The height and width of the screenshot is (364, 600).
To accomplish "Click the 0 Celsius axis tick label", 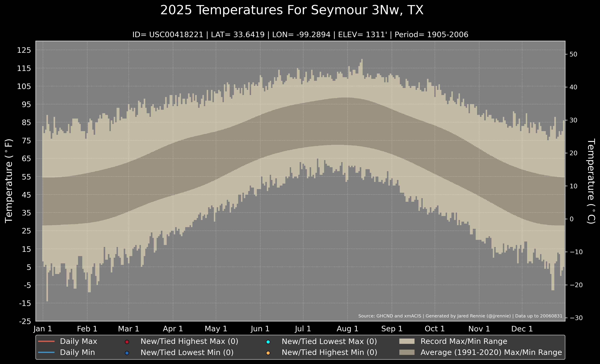I will pyautogui.click(x=571, y=219).
